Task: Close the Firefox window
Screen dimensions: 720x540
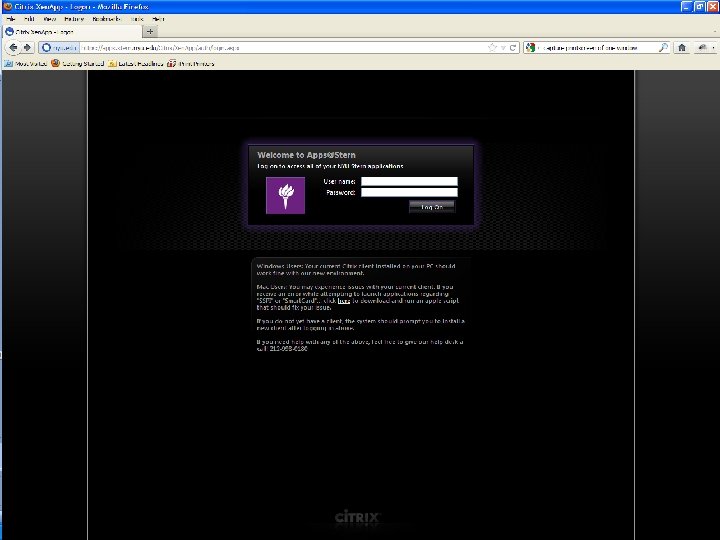Action: tap(713, 6)
